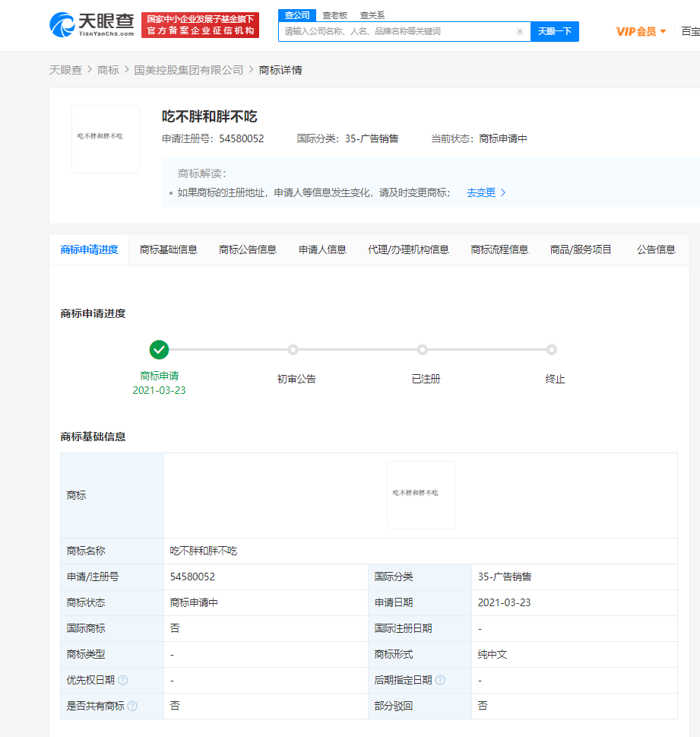Clear the search box with the × icon
Screen dimensions: 700x737
click(520, 31)
